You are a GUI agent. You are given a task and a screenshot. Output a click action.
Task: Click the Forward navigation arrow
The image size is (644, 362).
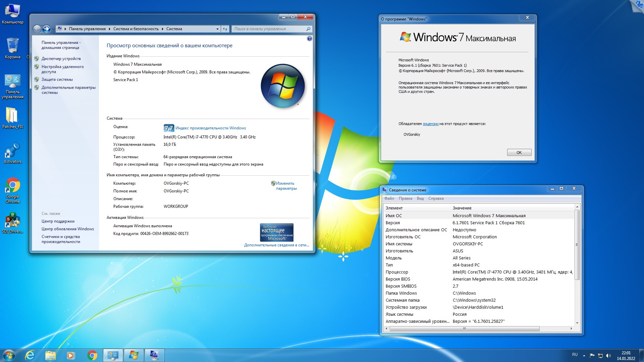tap(47, 29)
